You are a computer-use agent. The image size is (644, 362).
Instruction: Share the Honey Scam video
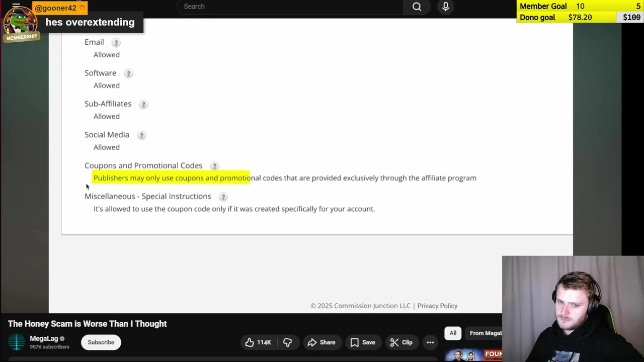pos(321,342)
